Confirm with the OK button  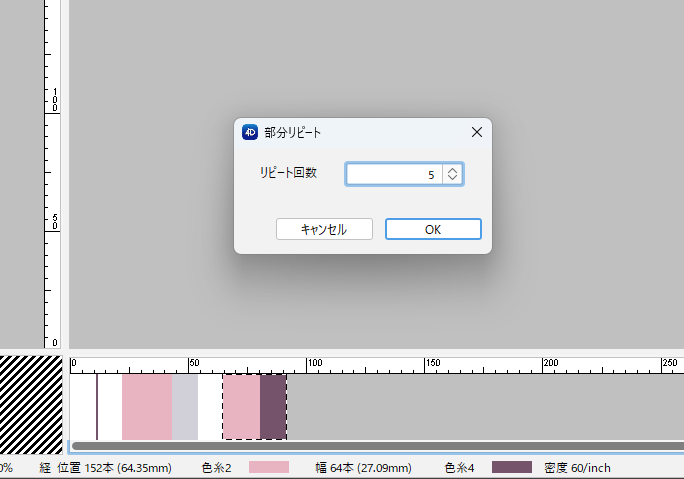tap(433, 229)
